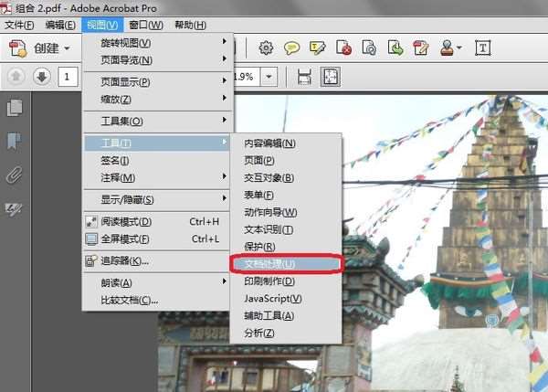Click the PDF page image

[x=444, y=243]
